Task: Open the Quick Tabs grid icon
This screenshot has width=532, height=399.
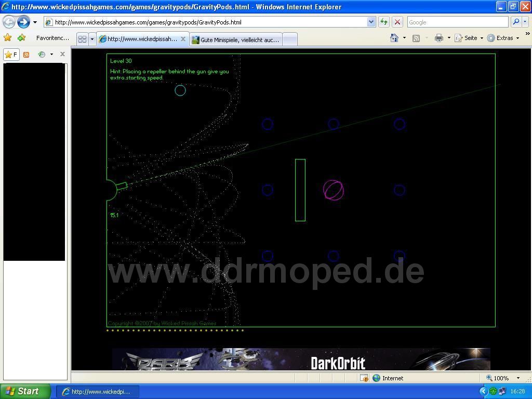Action: tap(82, 39)
